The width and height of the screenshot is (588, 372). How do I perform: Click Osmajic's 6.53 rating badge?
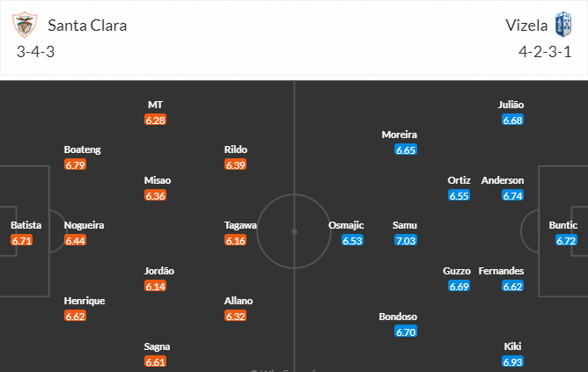coord(352,240)
